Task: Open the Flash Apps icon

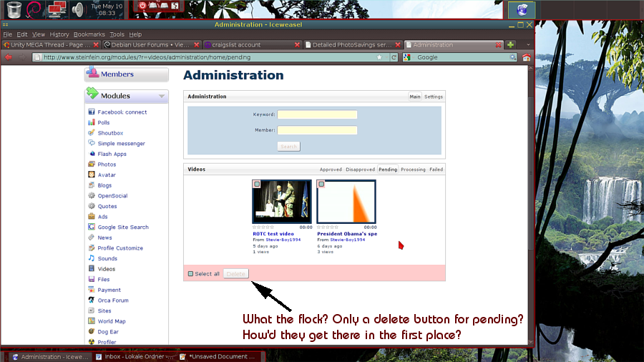Action: pos(91,154)
